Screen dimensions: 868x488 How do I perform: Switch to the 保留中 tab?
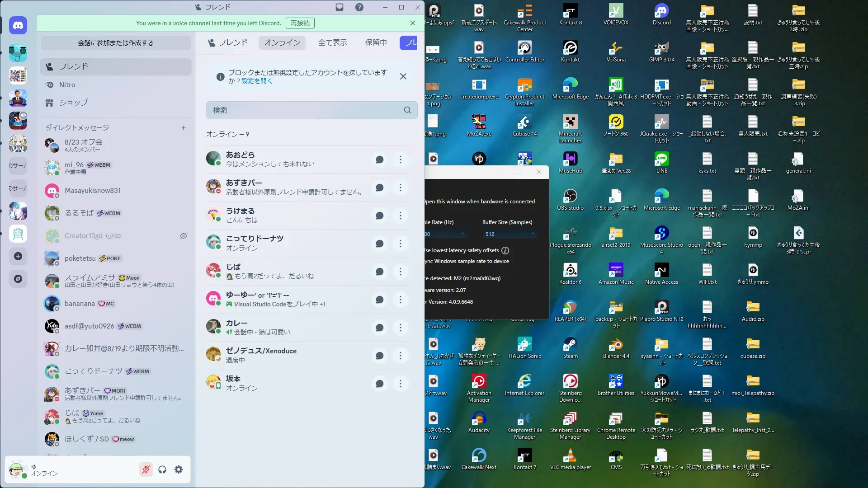pos(376,42)
